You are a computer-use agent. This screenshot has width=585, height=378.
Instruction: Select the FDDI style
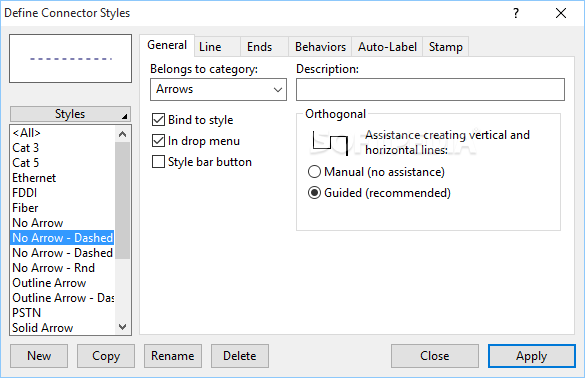click(x=62, y=193)
